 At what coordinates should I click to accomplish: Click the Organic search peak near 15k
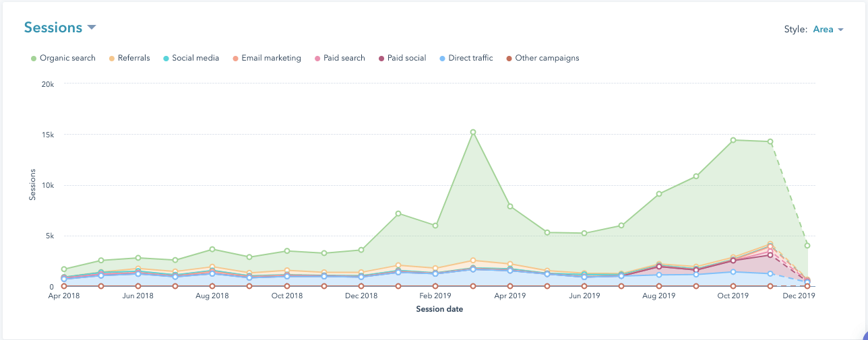click(473, 132)
